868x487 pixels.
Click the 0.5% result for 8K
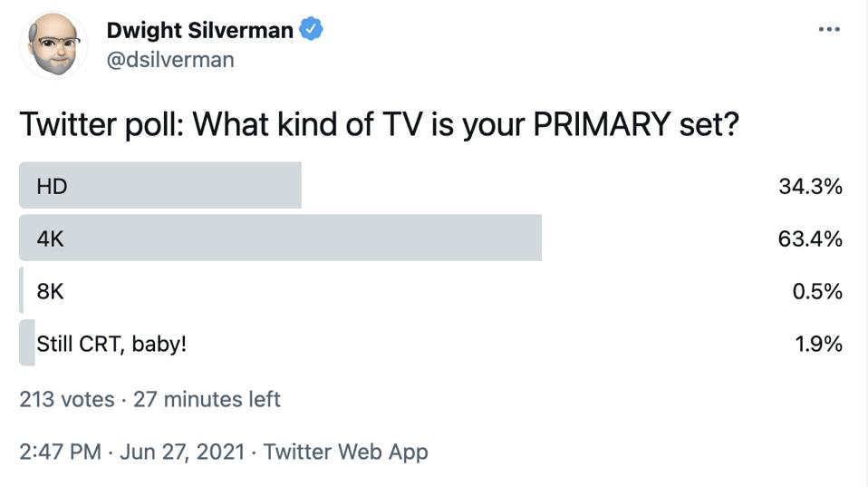point(817,291)
